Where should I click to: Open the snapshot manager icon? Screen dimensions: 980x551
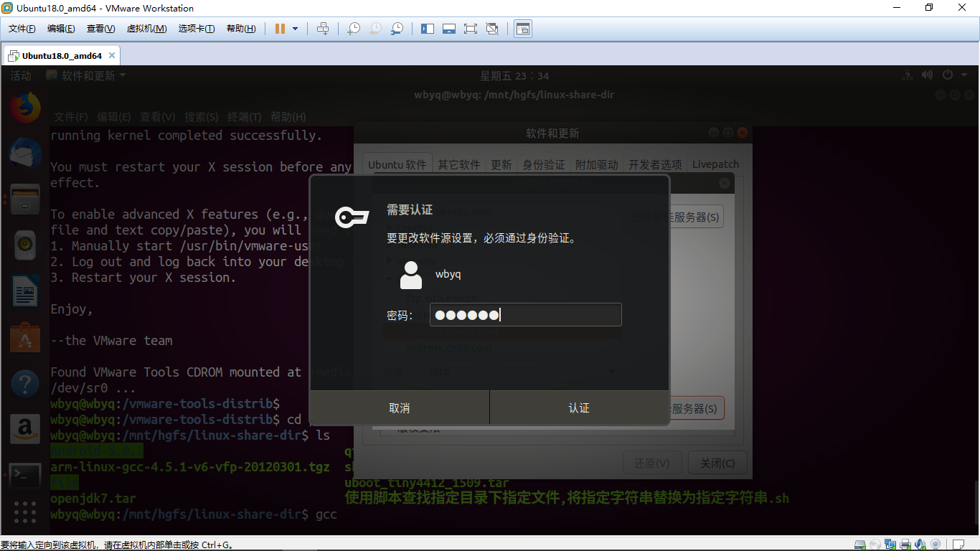coord(397,29)
